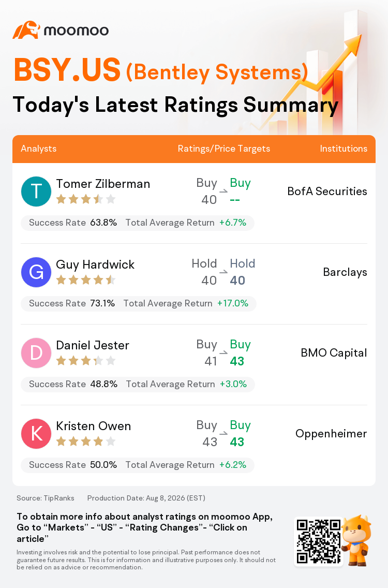Select the Institutions column header
388x588 pixels.
click(344, 149)
